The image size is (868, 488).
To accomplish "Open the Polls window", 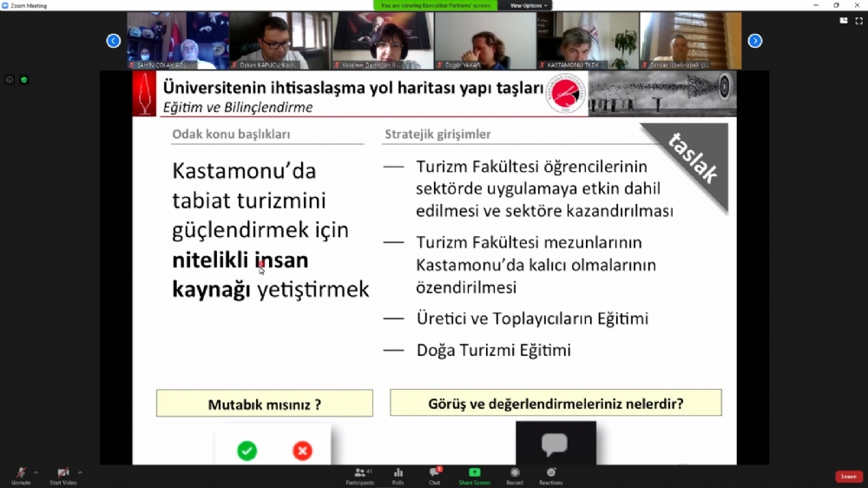I will (398, 473).
